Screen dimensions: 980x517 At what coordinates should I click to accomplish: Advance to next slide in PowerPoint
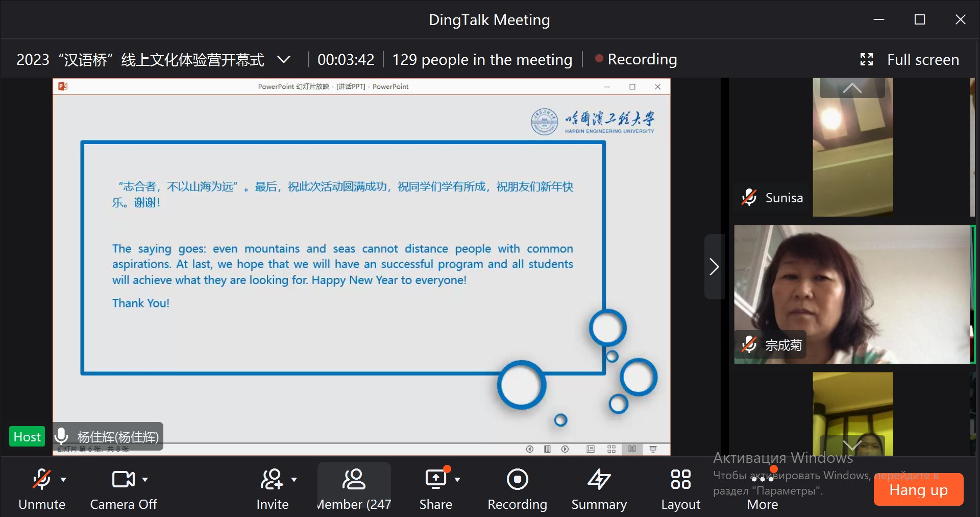pos(565,449)
